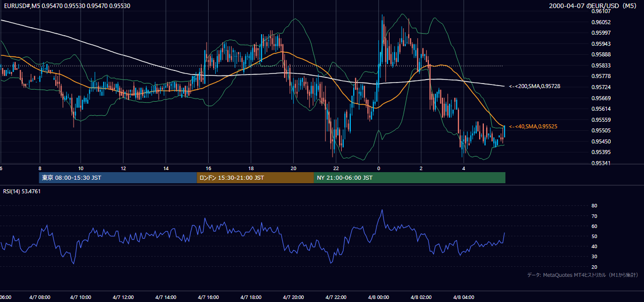Click price axis value 0.96107
Screen dimensions: 644x302
tap(601, 12)
